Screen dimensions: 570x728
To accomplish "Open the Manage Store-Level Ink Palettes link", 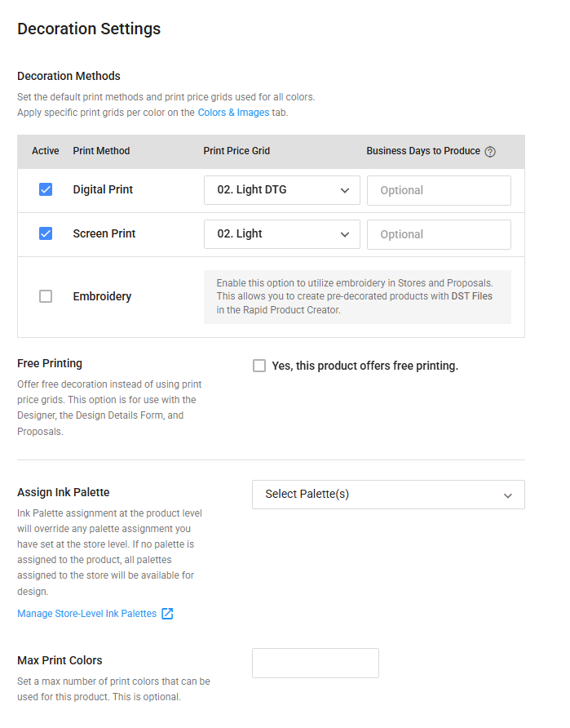I will [86, 614].
